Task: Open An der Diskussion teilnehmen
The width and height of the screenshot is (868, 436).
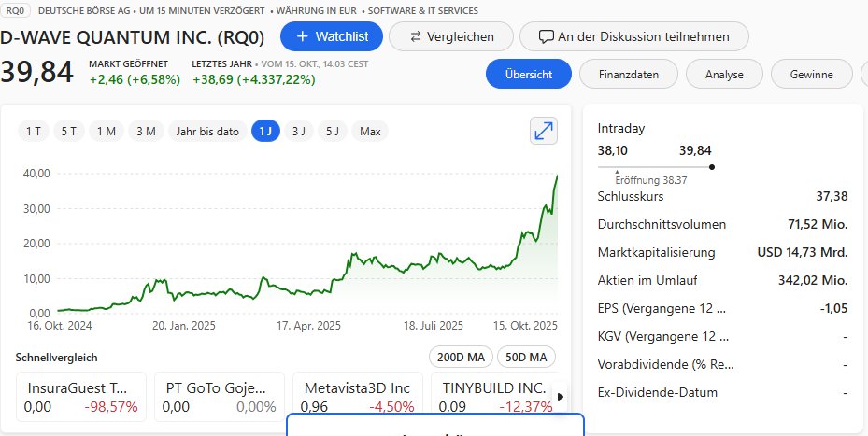Action: [x=633, y=36]
